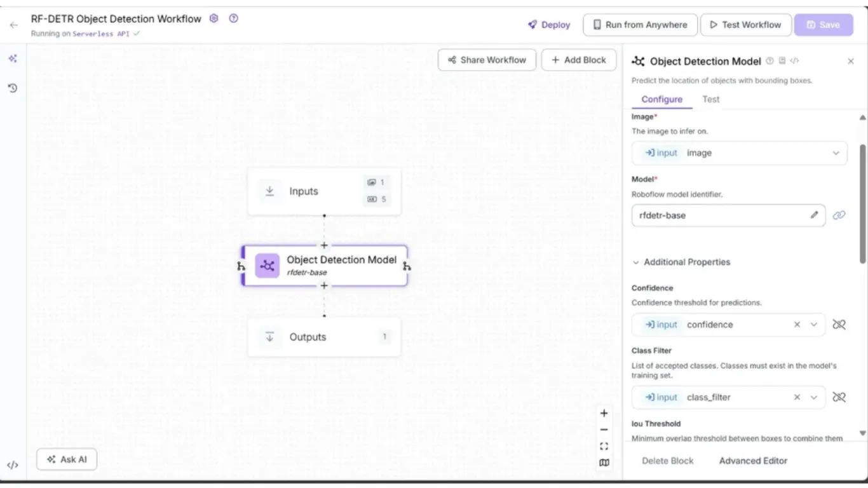Screen dimensions: 868x488
Task: Switch to the Configure tab
Action: [x=662, y=99]
